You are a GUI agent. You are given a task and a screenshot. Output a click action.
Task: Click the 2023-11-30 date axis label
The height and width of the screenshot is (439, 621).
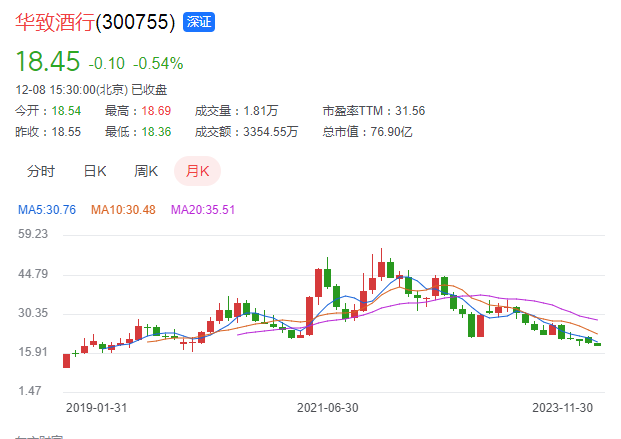coord(562,408)
